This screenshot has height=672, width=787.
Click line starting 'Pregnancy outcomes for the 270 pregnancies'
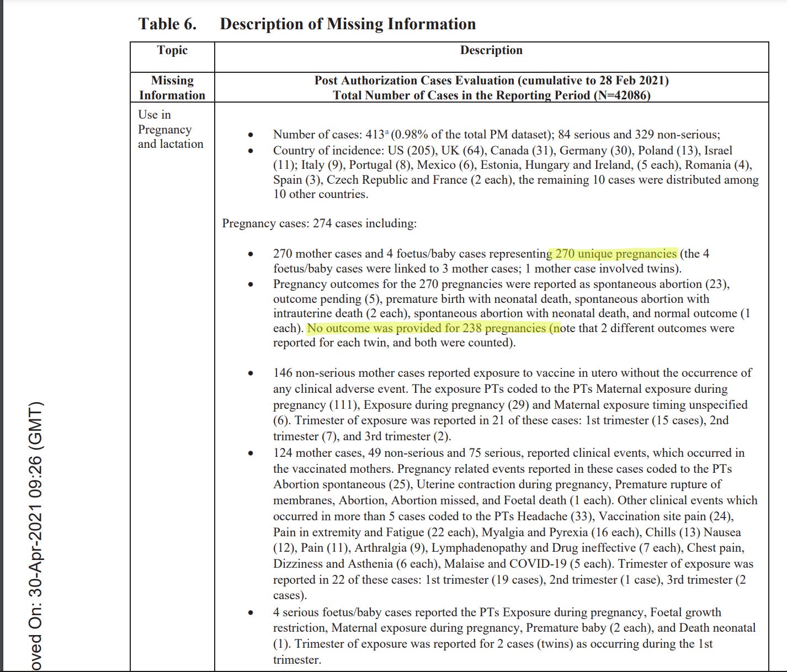[x=501, y=284]
